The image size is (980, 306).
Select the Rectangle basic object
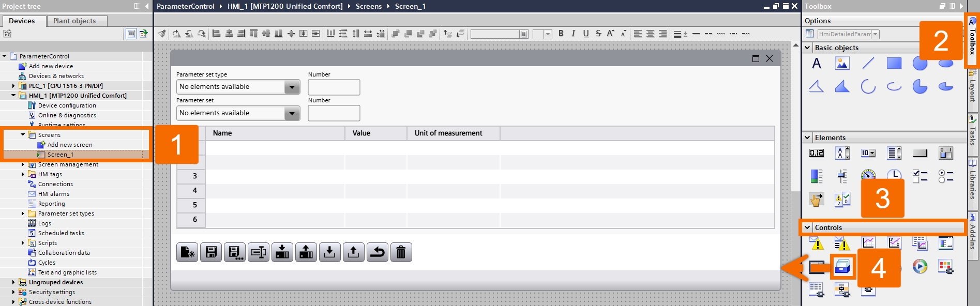tap(894, 64)
